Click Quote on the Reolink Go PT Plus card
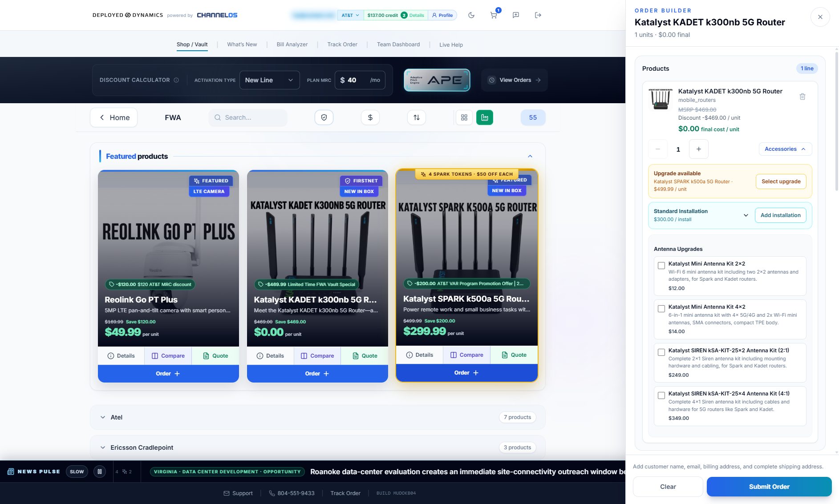This screenshot has width=839, height=504. pyautogui.click(x=215, y=356)
